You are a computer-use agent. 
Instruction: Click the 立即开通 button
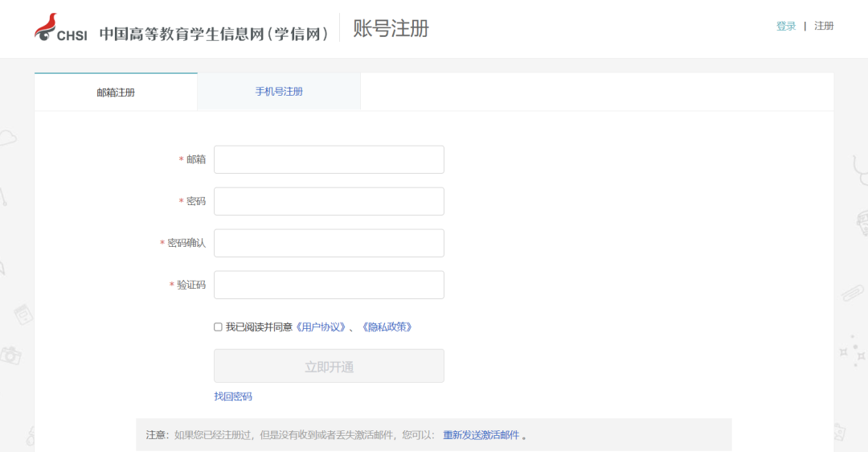(x=329, y=366)
